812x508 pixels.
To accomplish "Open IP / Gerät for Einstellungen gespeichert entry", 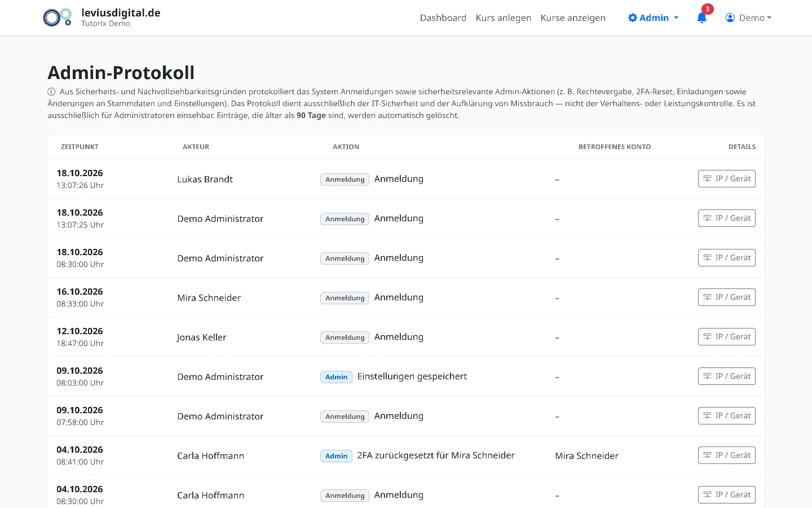I will click(x=727, y=376).
